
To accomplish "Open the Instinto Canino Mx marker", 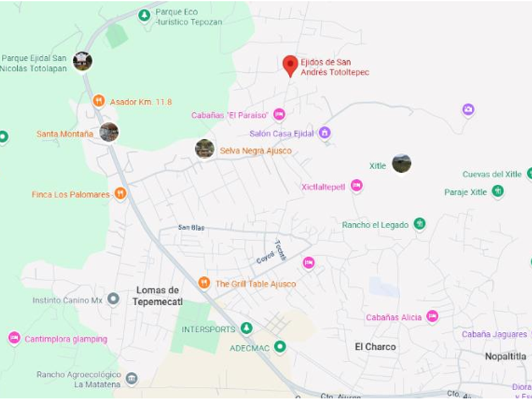I will click(x=113, y=299).
